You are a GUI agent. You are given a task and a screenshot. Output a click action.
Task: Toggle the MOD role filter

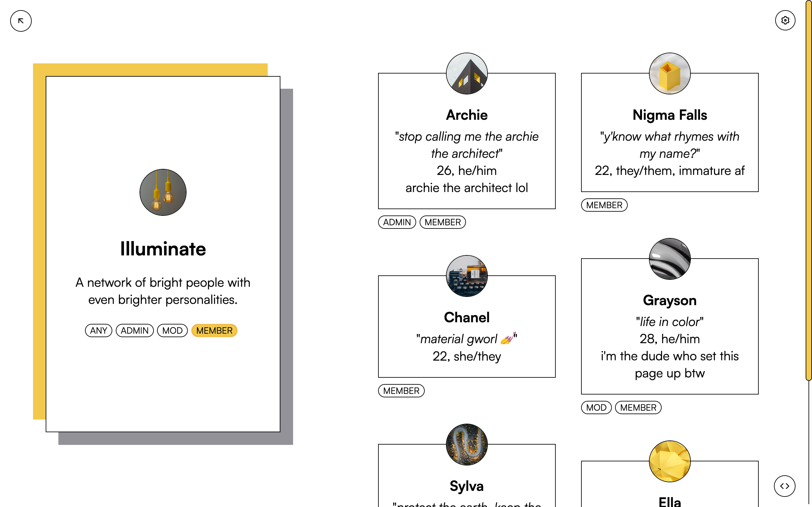172,331
